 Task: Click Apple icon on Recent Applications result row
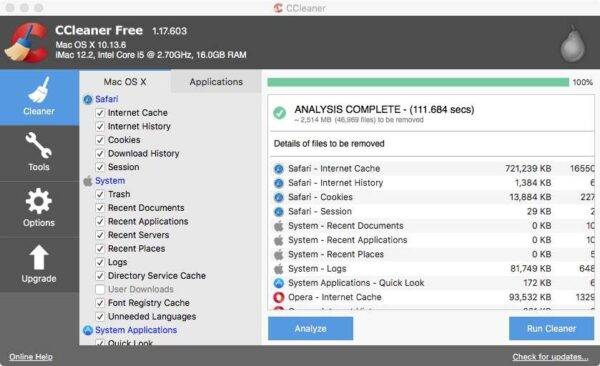click(x=279, y=240)
